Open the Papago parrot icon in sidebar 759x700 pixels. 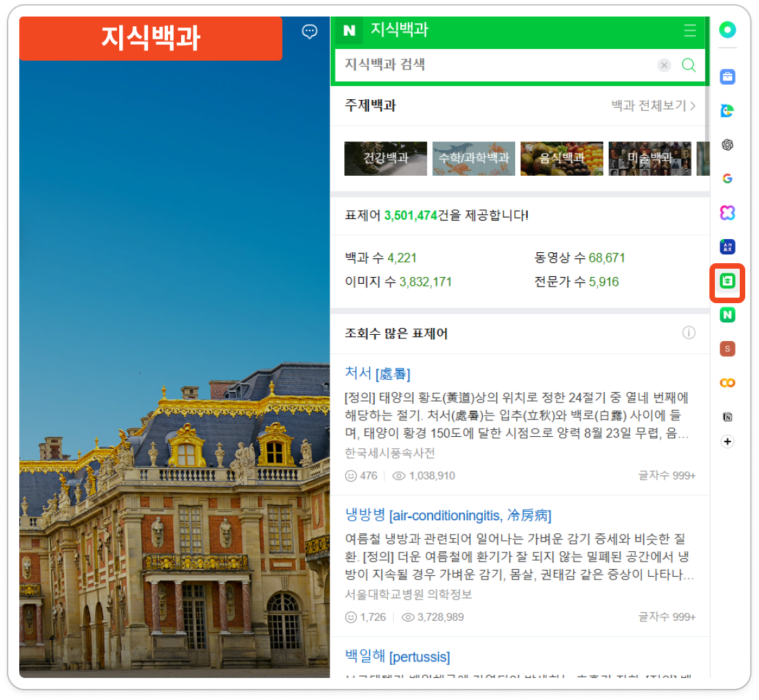coord(727,111)
